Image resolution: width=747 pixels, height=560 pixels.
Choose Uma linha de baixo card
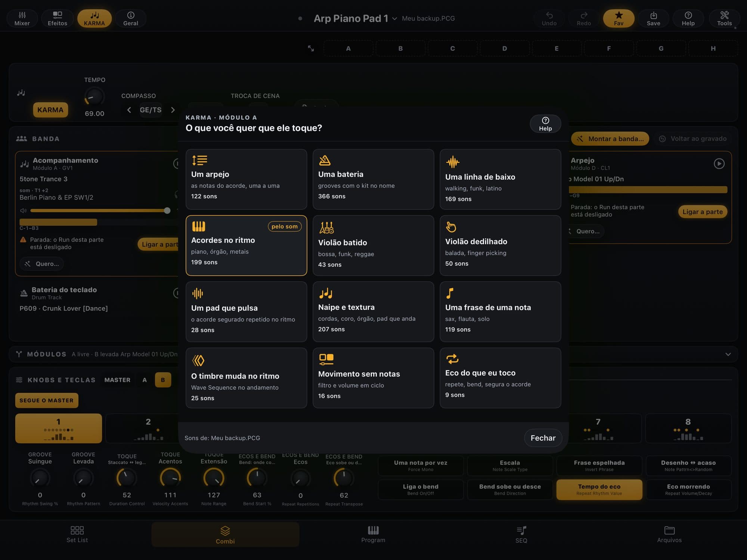click(500, 179)
